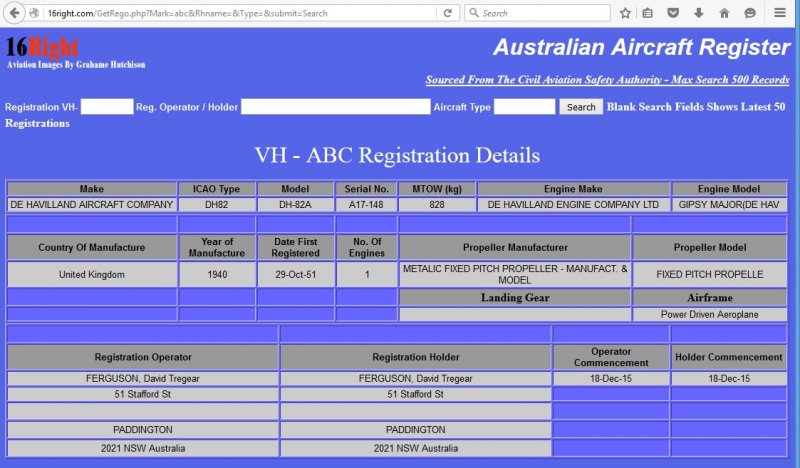Select operator name FERGUSON, David Tregear
The image size is (800, 468).
143,379
